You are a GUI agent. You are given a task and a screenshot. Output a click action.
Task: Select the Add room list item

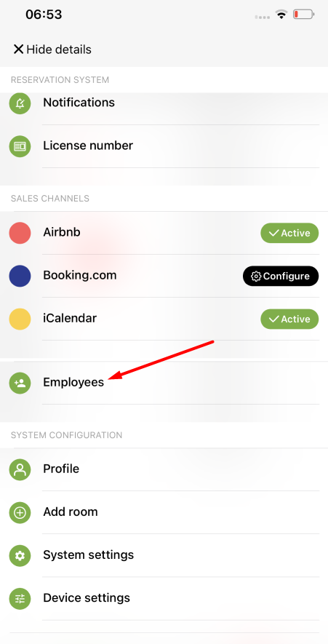(164, 512)
